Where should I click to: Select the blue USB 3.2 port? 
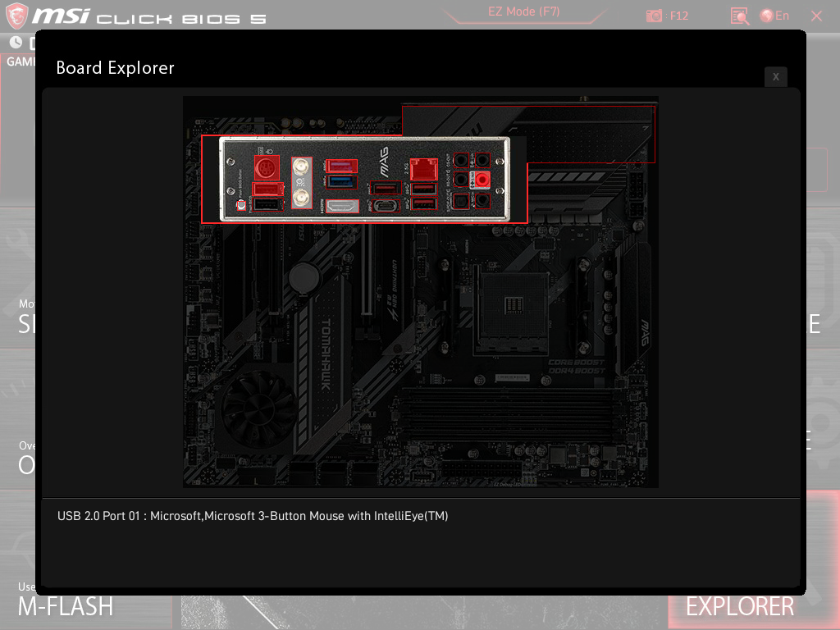point(341,182)
